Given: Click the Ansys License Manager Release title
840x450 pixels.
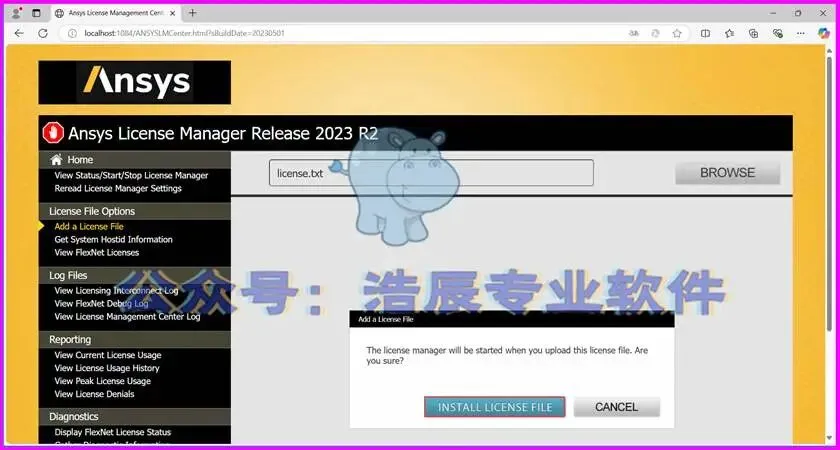Looking at the screenshot, I should (x=223, y=133).
